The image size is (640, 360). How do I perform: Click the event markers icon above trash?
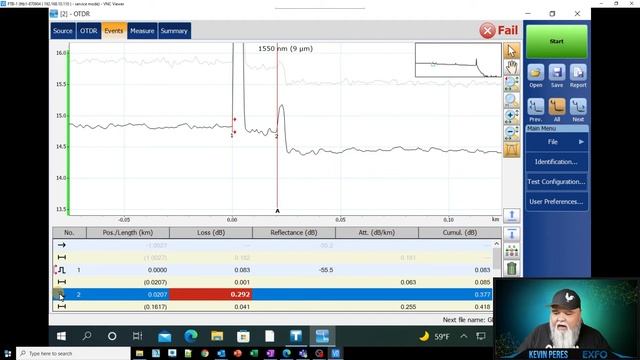pos(511,251)
